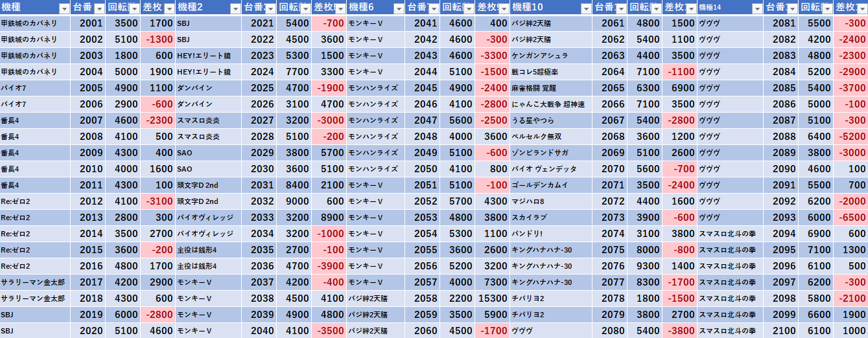
Task: Select machine number cell 2001
Action: click(x=88, y=23)
